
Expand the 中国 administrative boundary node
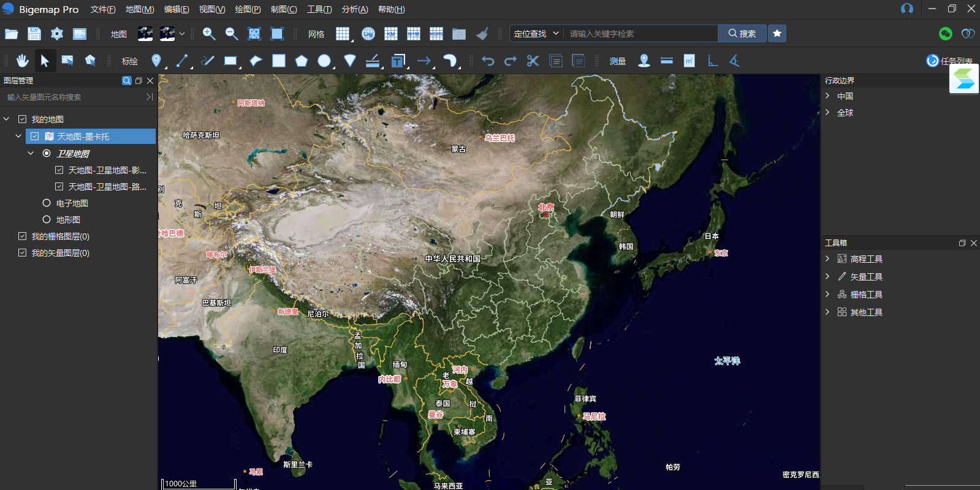tap(827, 96)
